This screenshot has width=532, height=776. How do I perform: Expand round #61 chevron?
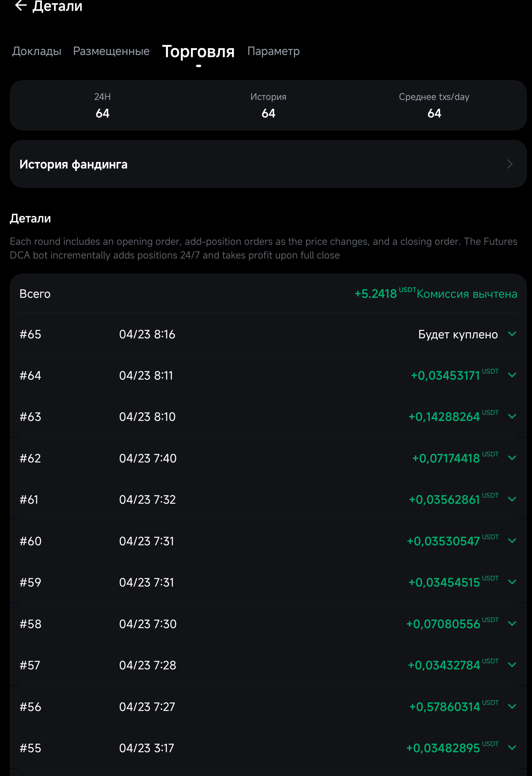click(x=512, y=499)
